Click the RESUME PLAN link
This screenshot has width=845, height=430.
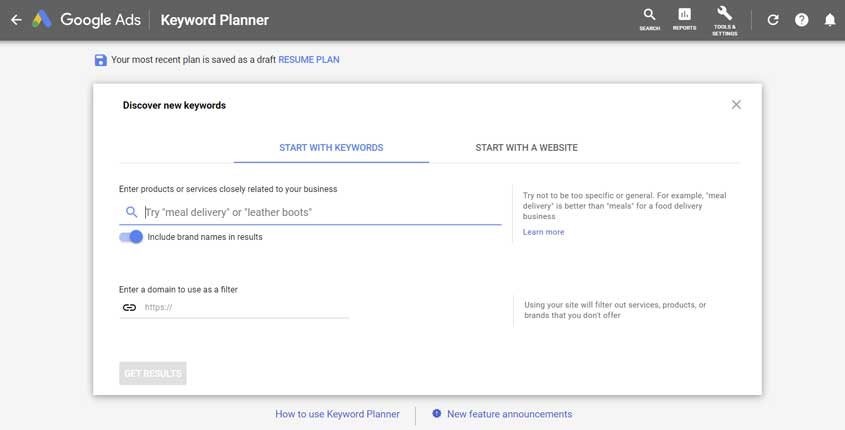(309, 60)
